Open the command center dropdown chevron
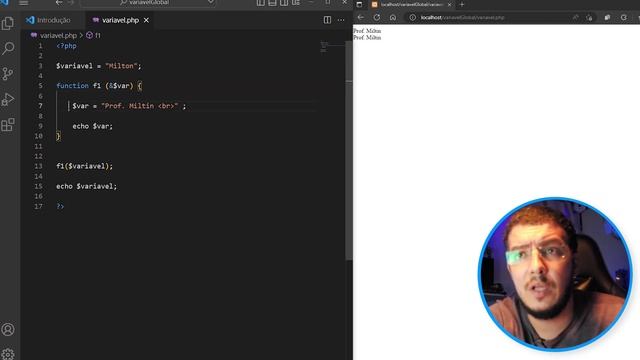The height and width of the screenshot is (360, 640). 211,2
